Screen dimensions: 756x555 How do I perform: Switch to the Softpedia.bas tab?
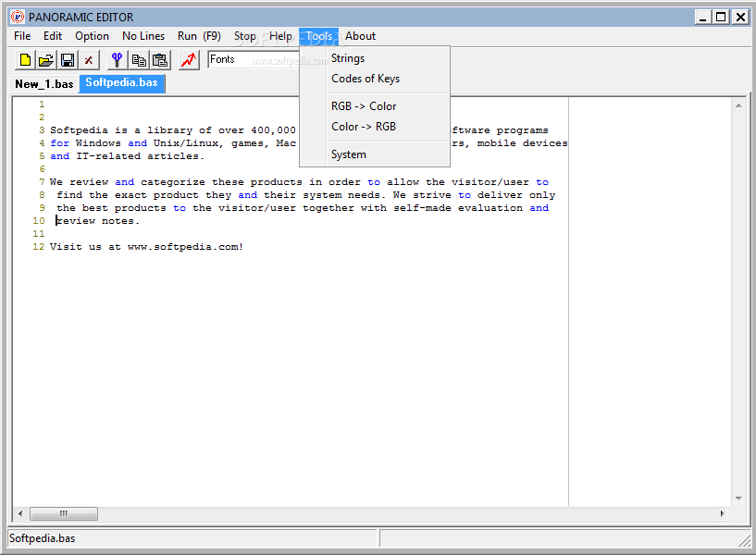(x=121, y=82)
